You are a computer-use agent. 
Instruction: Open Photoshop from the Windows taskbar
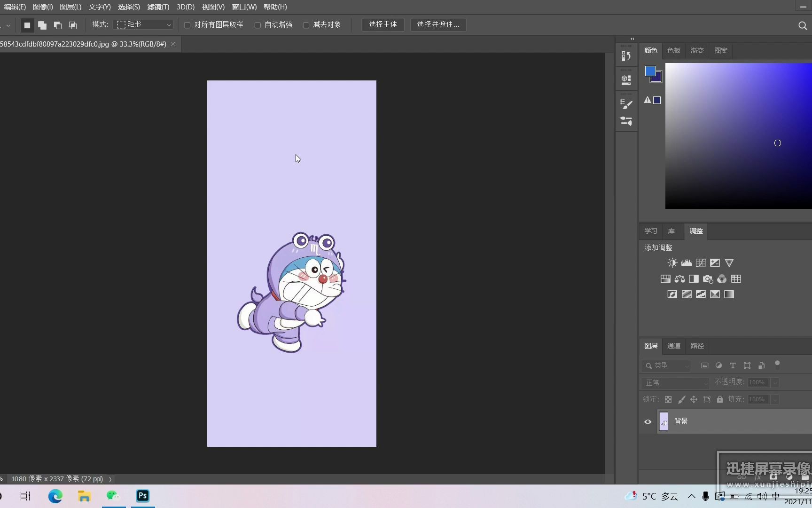coord(143,496)
